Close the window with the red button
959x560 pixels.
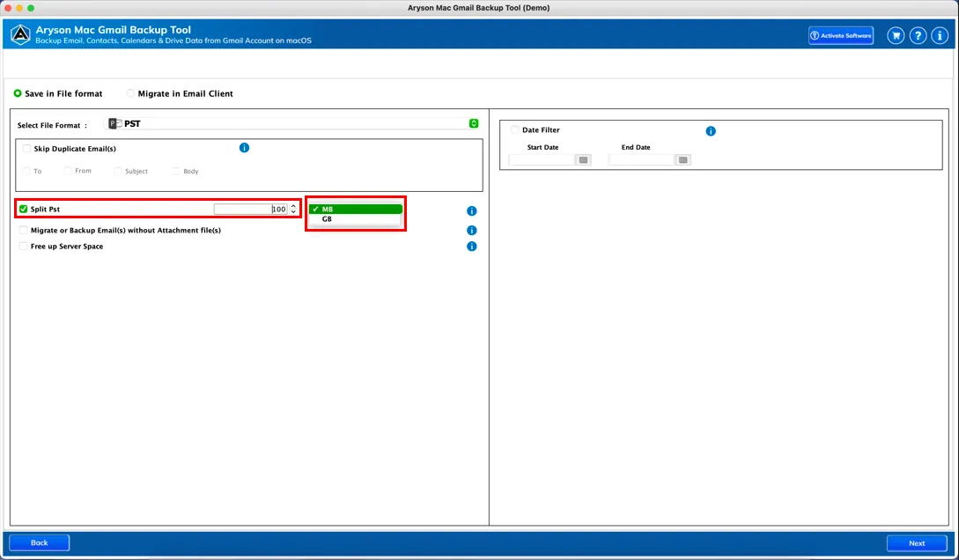tap(8, 8)
